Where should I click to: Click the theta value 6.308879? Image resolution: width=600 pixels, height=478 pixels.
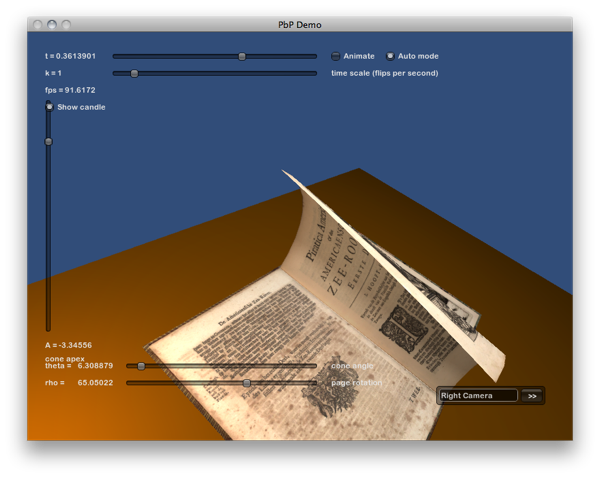(x=95, y=366)
